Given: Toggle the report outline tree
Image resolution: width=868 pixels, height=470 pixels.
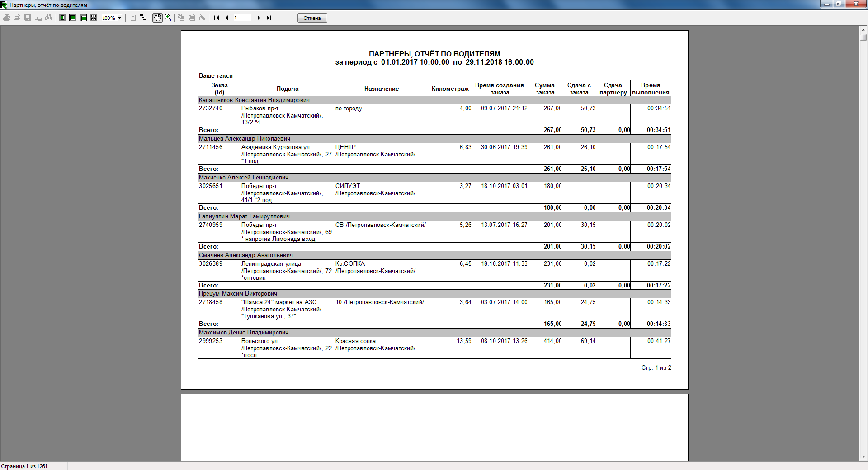Looking at the screenshot, I should pos(143,18).
